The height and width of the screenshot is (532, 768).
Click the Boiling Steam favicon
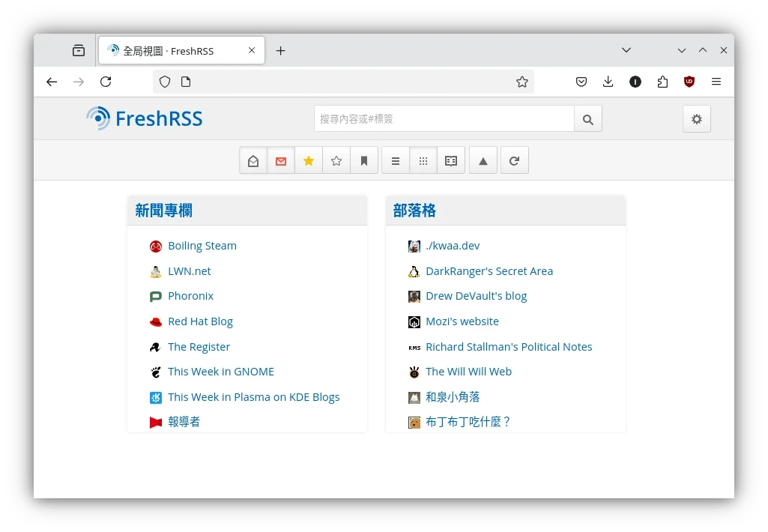point(156,247)
